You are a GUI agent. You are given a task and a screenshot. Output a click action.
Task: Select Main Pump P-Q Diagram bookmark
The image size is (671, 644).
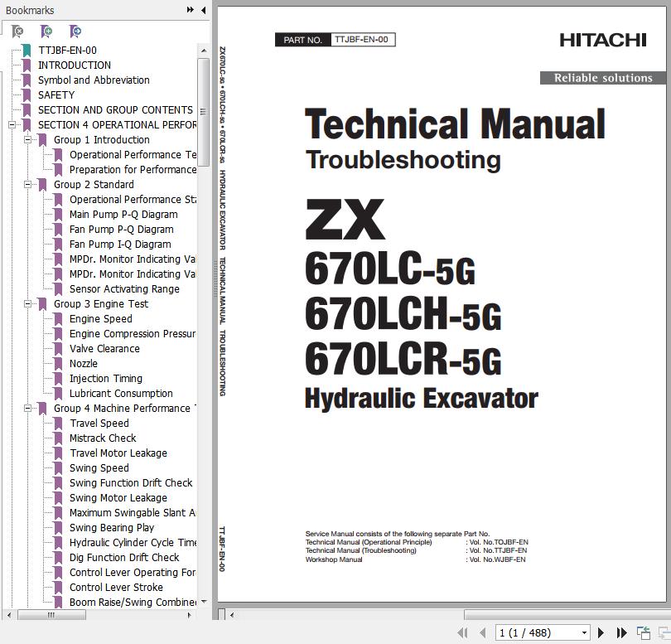click(123, 215)
